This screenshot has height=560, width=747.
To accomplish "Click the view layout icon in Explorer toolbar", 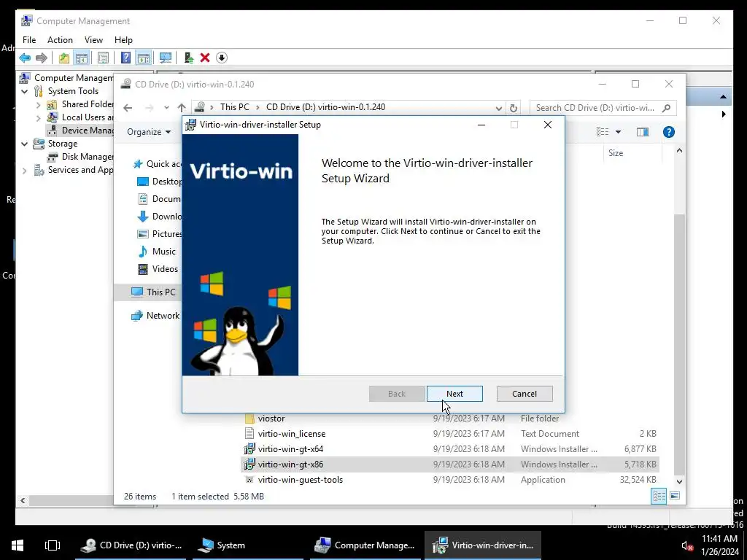I will tap(602, 132).
